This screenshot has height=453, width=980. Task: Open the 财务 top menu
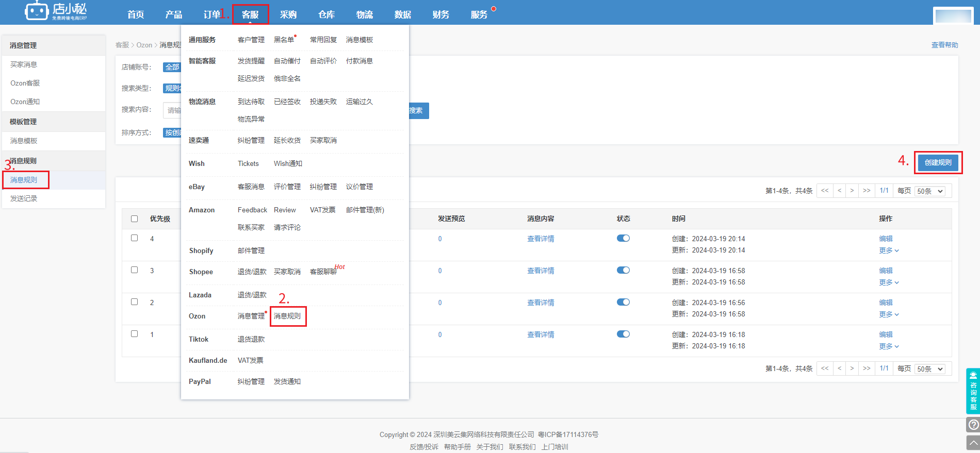click(441, 14)
